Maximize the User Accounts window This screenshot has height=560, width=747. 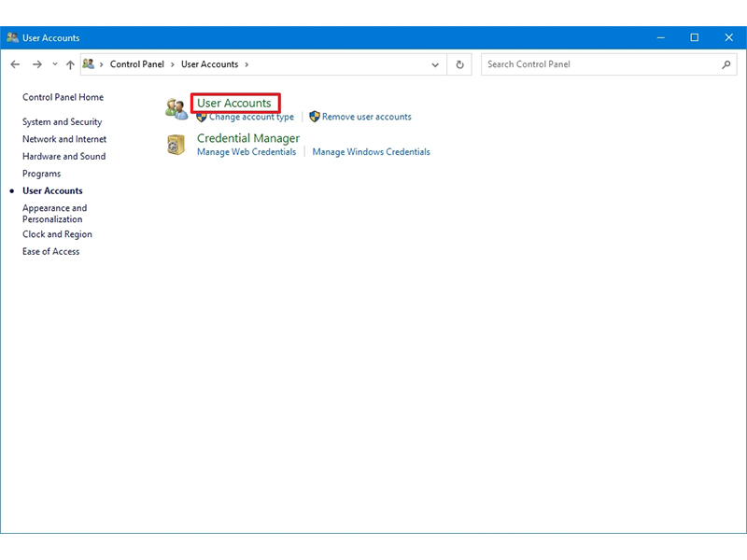click(695, 37)
